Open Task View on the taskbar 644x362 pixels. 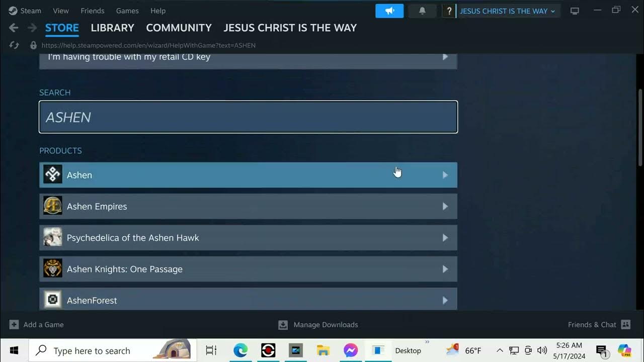pyautogui.click(x=211, y=350)
